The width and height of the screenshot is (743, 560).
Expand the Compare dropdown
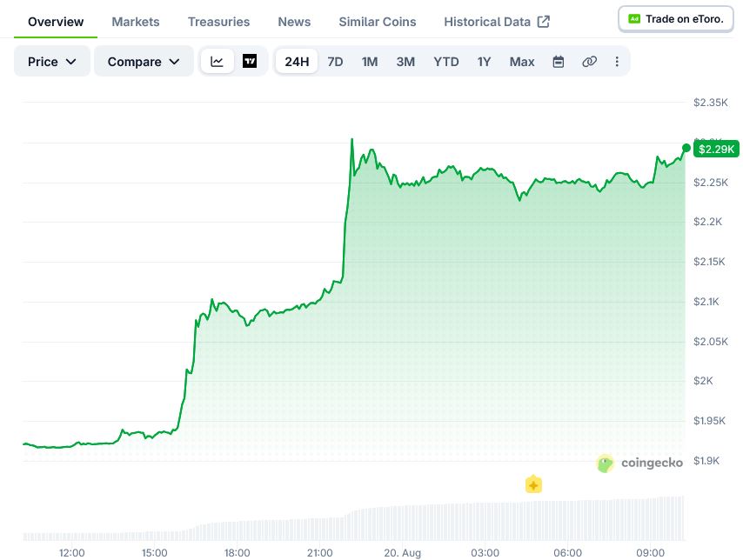(x=144, y=62)
